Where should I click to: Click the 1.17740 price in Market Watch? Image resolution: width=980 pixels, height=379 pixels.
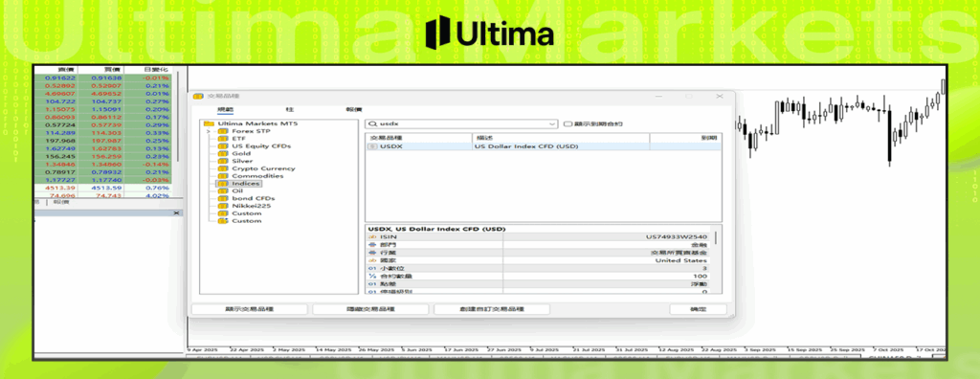(106, 180)
